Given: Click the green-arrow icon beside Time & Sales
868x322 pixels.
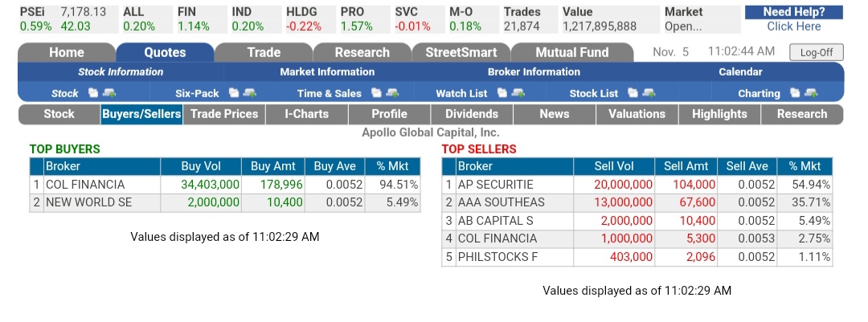Looking at the screenshot, I should (391, 93).
